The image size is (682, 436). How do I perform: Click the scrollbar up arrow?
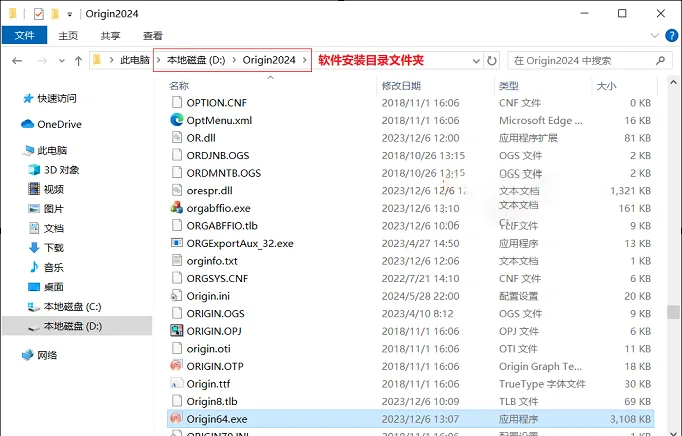point(673,81)
